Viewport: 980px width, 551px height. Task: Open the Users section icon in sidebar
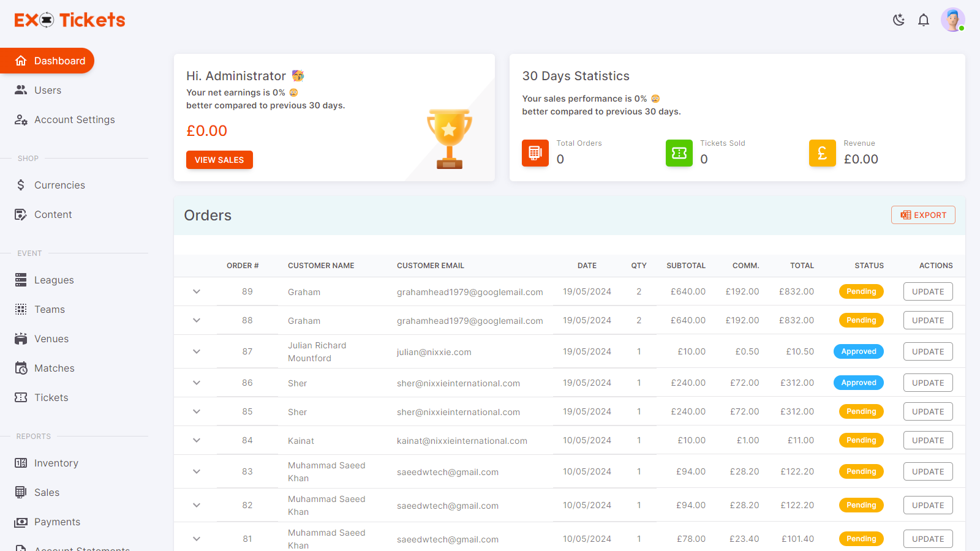point(21,90)
